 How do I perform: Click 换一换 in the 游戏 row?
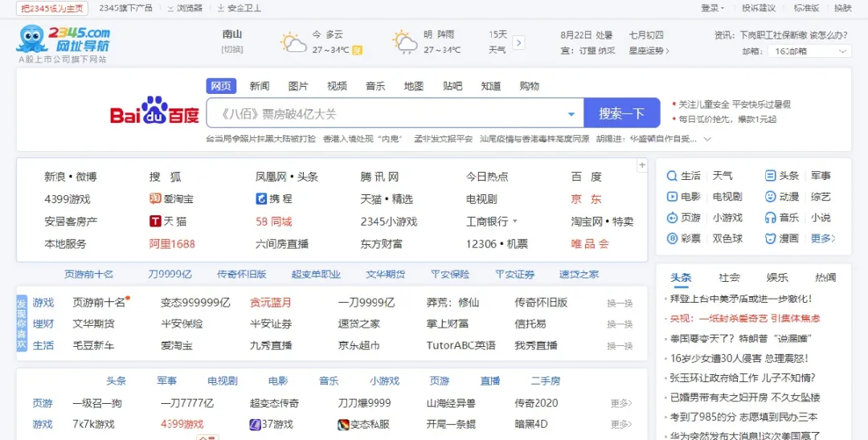620,303
